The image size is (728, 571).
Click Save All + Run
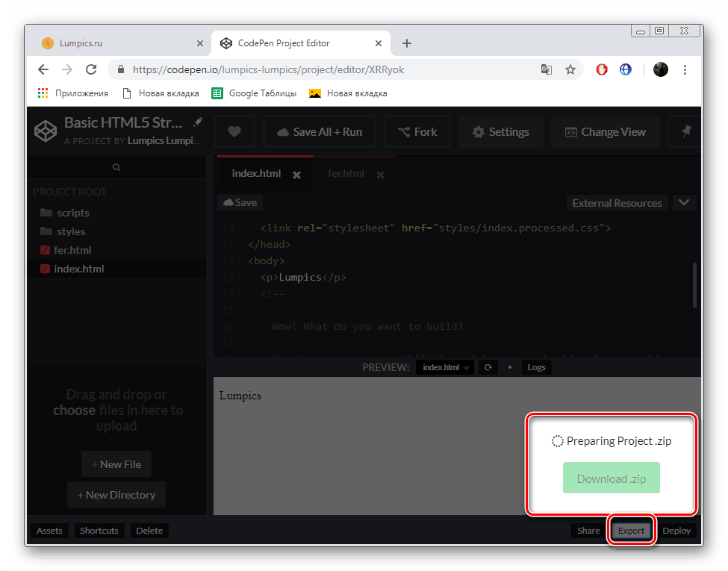319,131
